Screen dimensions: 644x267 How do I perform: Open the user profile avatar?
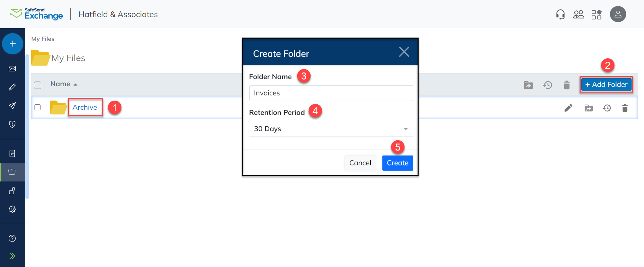(618, 14)
